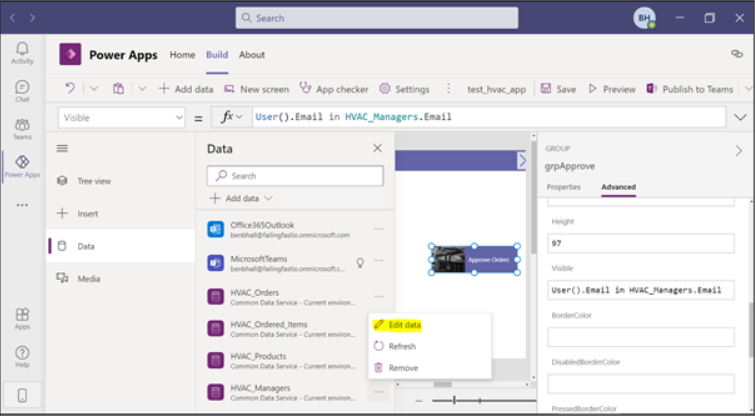Switch to the Properties tab
Screen dimensions: 755x416
tap(563, 187)
